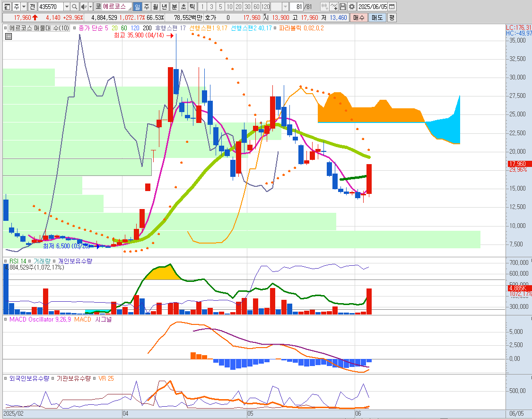This screenshot has height=419, width=532.
Task: Click the 매도 sell button
Action: [x=377, y=17]
